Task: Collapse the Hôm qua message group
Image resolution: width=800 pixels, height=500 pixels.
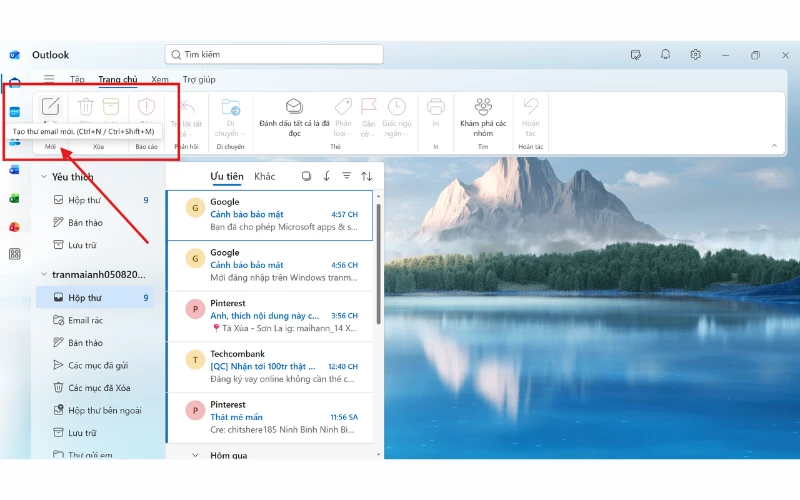Action: point(195,455)
